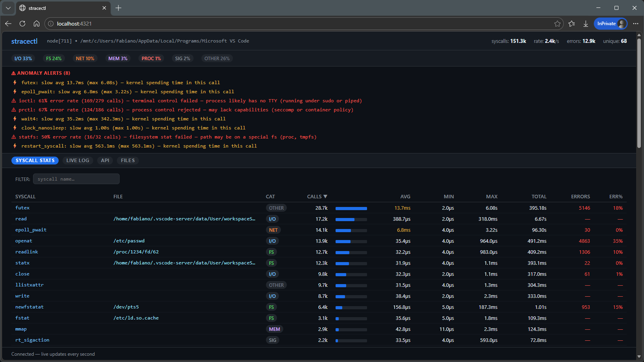This screenshot has height=362, width=644.
Task: Click the syscall name filter field
Action: point(76,179)
